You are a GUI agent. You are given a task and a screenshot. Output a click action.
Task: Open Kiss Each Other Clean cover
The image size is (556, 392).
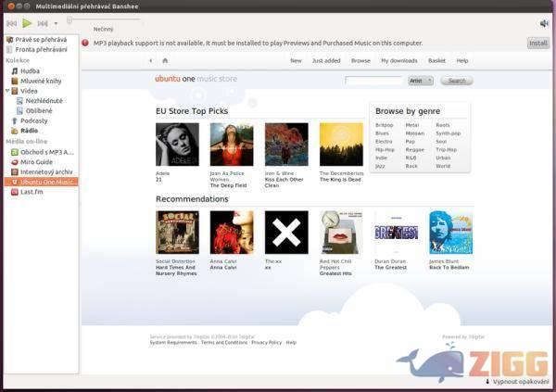pos(286,145)
